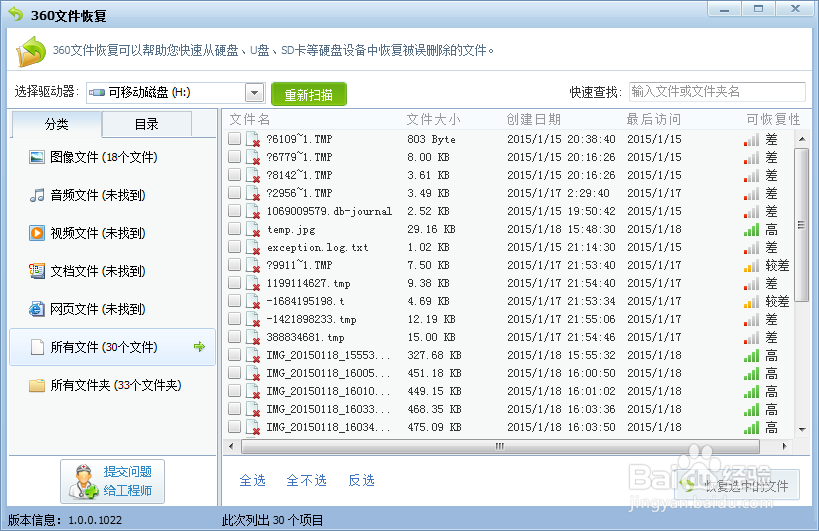Check the box for ?2956~1.TMP
Image resolution: width=819 pixels, height=531 pixels.
click(x=235, y=192)
